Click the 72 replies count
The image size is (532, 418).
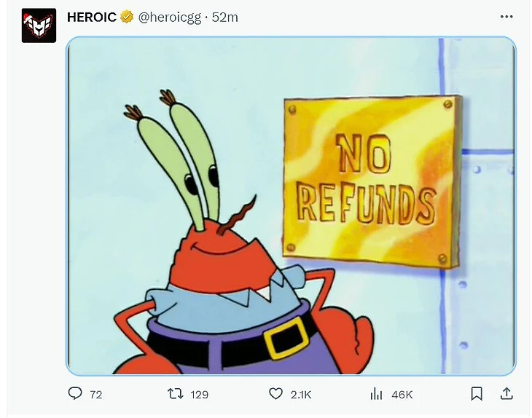[x=96, y=395]
